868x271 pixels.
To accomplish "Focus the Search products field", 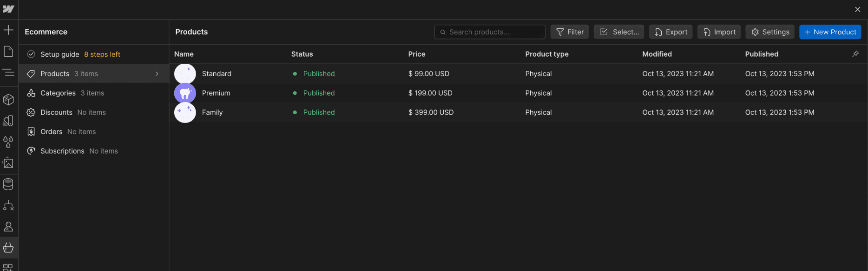I will pyautogui.click(x=490, y=32).
